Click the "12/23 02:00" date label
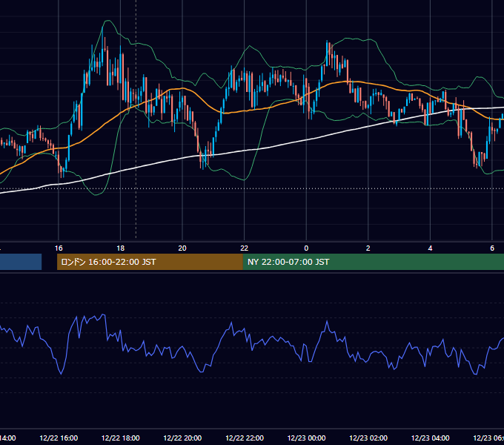Viewport: 504px width, 445px height. click(368, 438)
